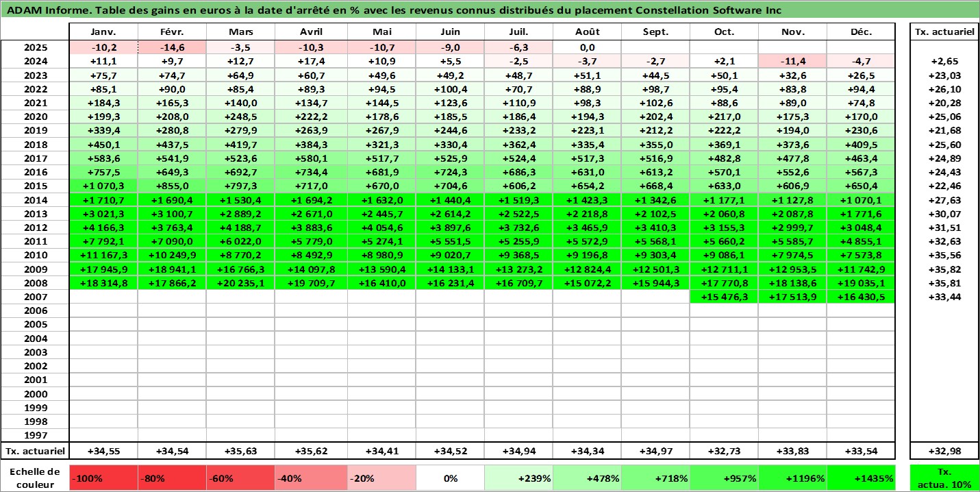Image resolution: width=980 pixels, height=492 pixels.
Task: Click cell +184,3 in 2021 row
Action: 103,103
